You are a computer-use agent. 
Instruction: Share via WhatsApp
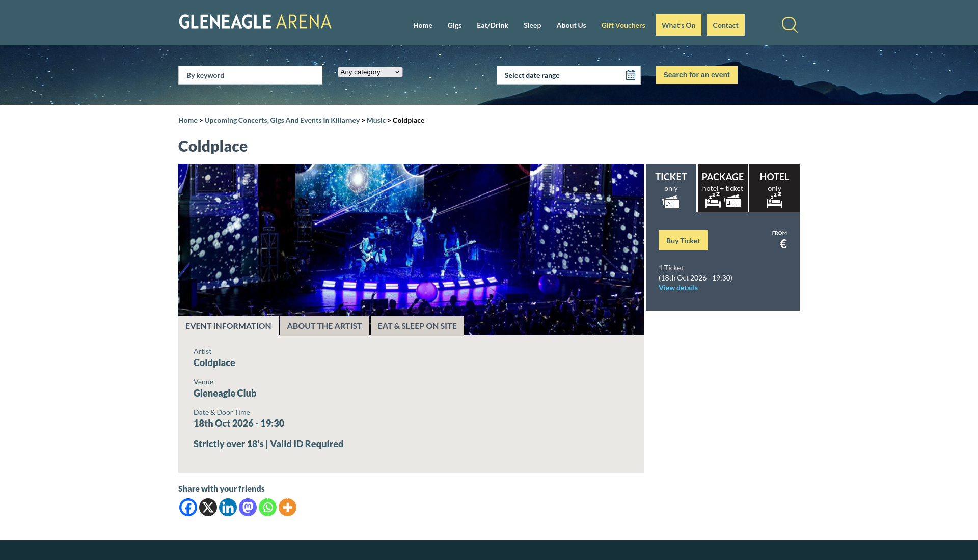pyautogui.click(x=267, y=507)
